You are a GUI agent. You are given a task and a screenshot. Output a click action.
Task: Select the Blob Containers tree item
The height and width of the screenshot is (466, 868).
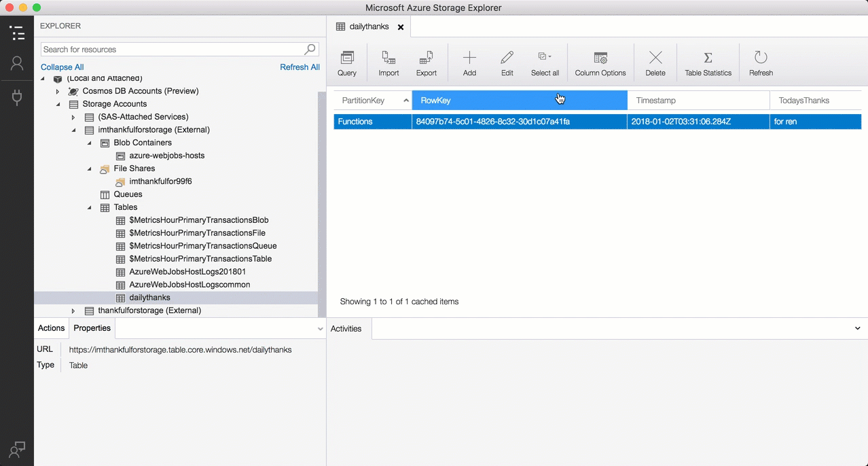click(x=143, y=143)
